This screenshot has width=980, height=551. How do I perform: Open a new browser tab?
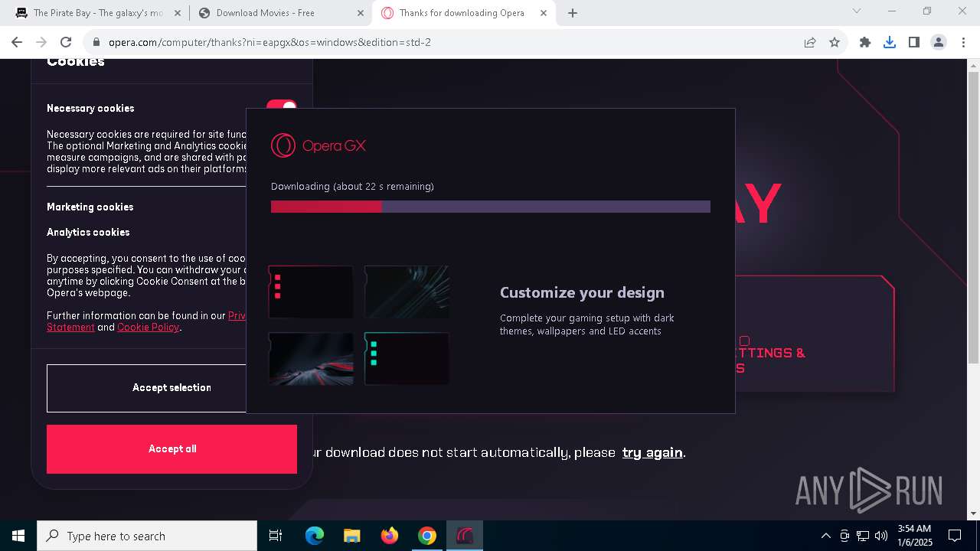click(x=573, y=13)
